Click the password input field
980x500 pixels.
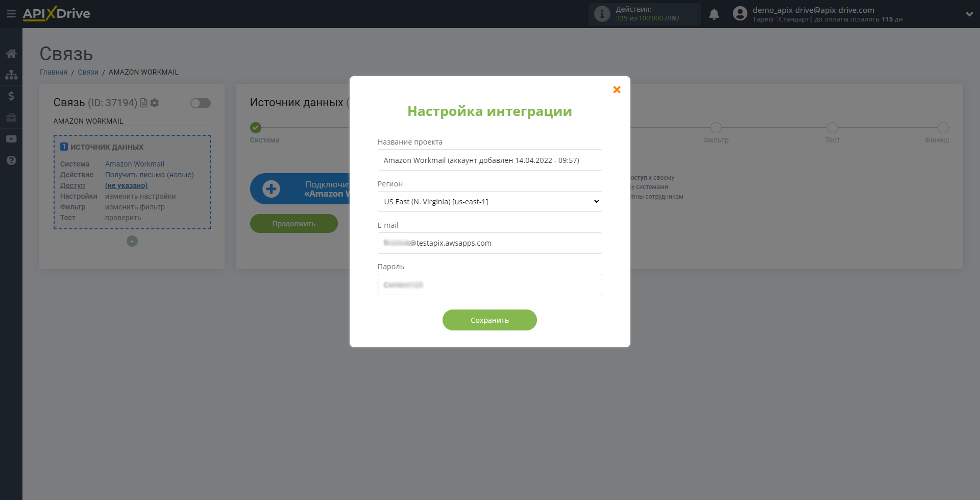(x=490, y=284)
